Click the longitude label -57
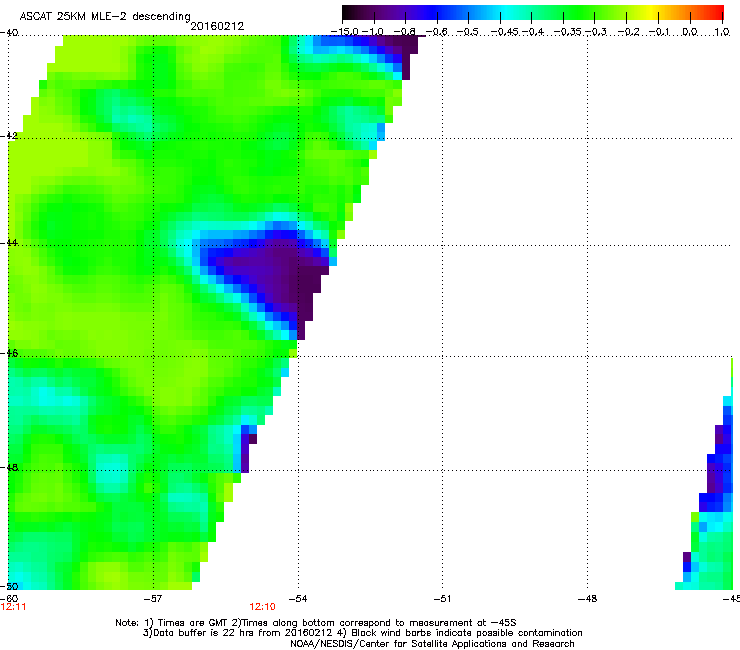The width and height of the screenshot is (740, 650). 153,599
